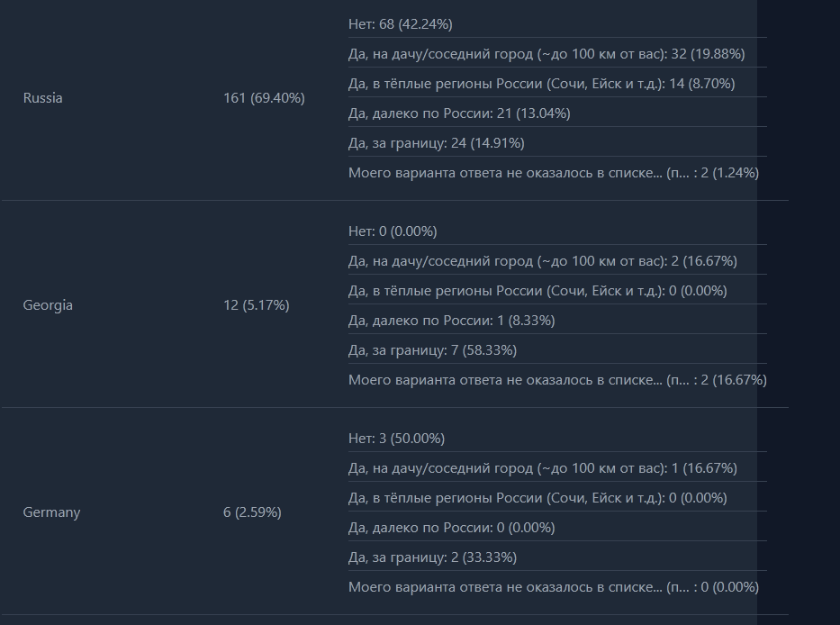Click 'Да, за границу: 7 (58.33%)'
840x625 pixels.
coord(432,350)
